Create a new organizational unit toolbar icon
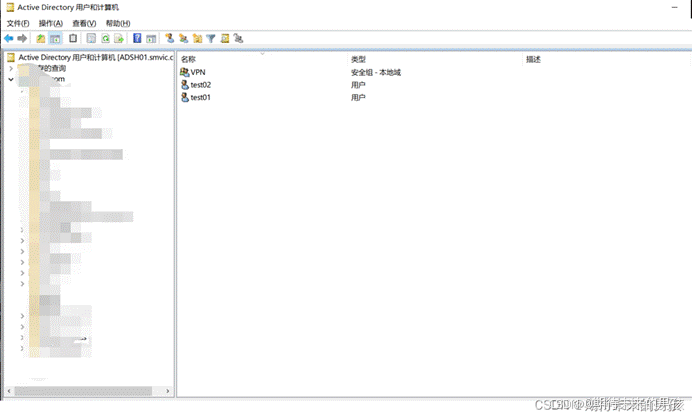Image resolution: width=692 pixels, height=418 pixels. coord(197,38)
